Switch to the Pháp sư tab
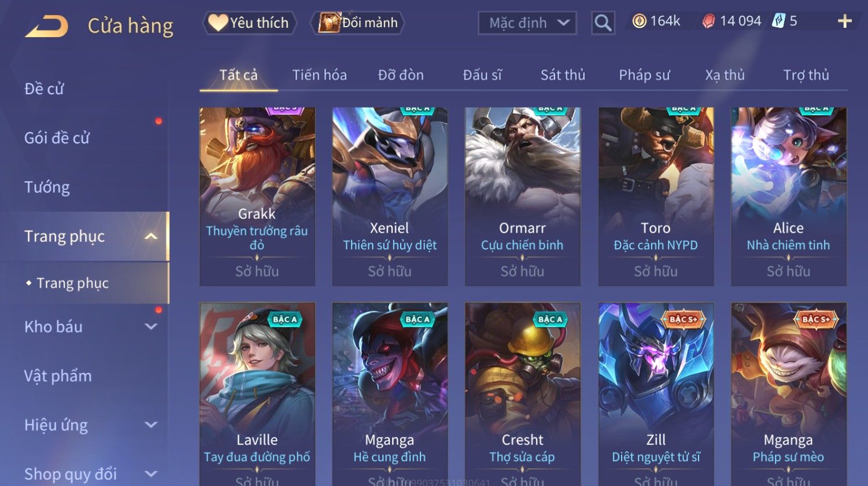The height and width of the screenshot is (486, 868). point(644,75)
